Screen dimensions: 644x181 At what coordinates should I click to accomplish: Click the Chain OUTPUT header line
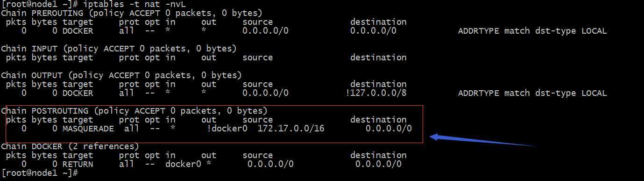[x=121, y=75]
